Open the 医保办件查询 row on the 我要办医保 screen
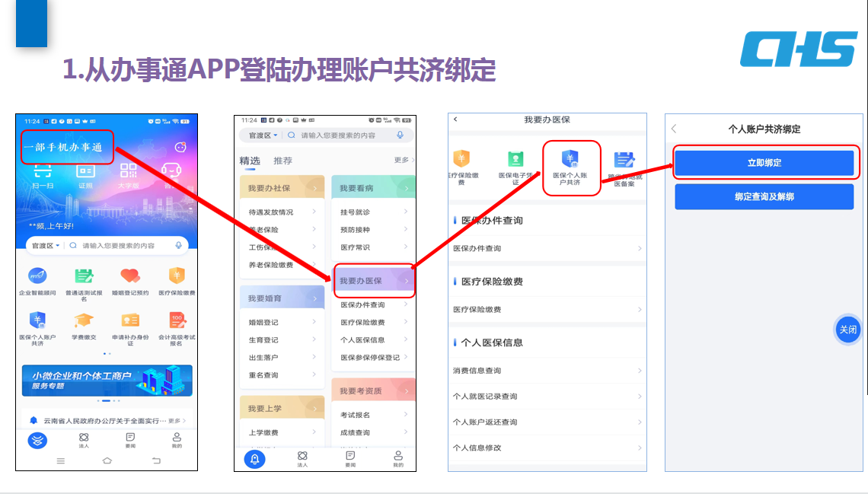The width and height of the screenshot is (868, 494). coord(547,248)
